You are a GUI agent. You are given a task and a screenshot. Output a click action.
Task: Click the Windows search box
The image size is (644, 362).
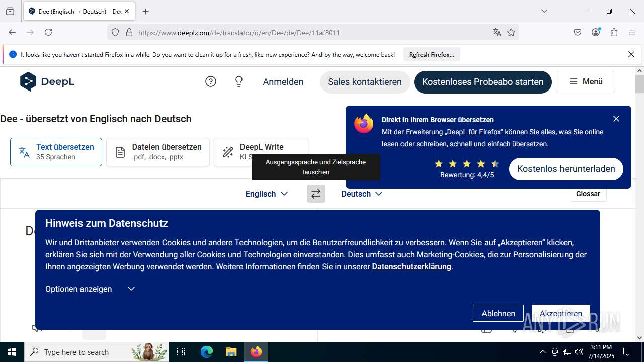pos(96,352)
